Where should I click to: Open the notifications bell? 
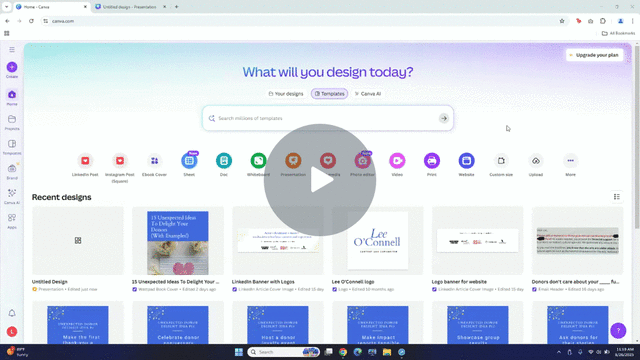(12, 313)
